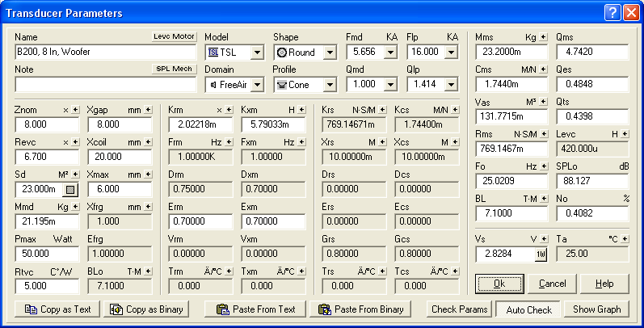Click the Qts field showing 0.4398
Image resolution: width=644 pixels, height=328 pixels.
pyautogui.click(x=592, y=116)
